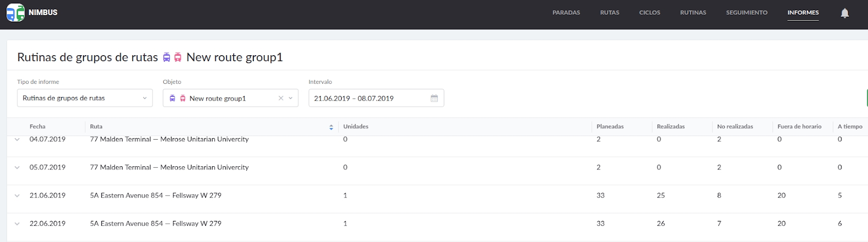Click the bus icon inside Objeto field

(173, 99)
